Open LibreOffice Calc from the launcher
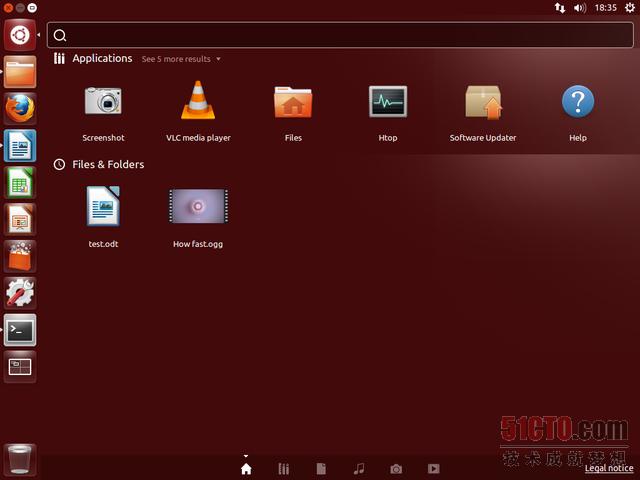This screenshot has height=480, width=640. (20, 182)
